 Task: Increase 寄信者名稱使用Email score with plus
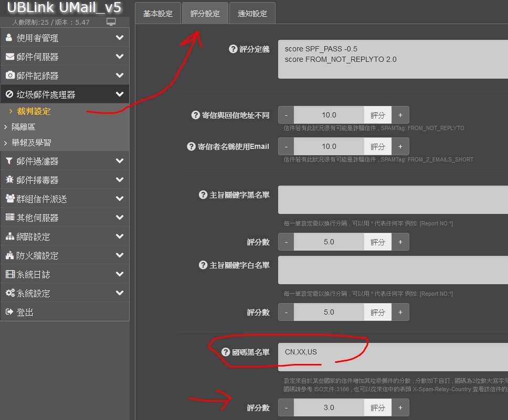pos(400,146)
